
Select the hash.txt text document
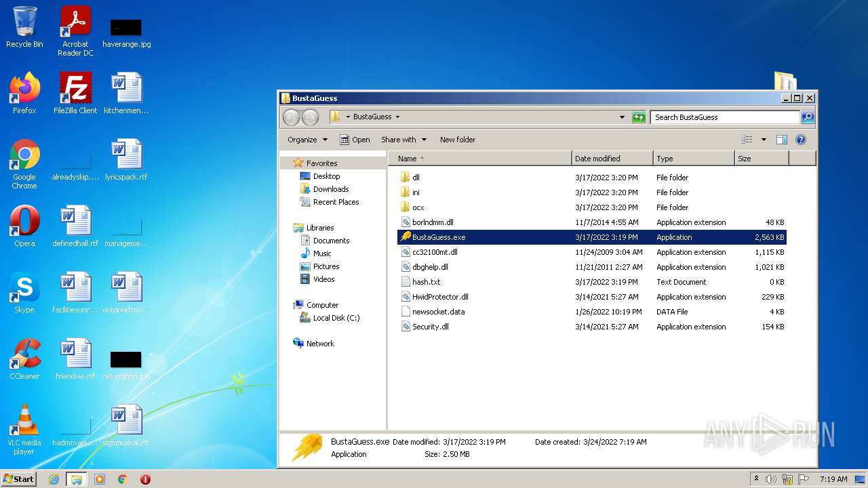click(426, 282)
